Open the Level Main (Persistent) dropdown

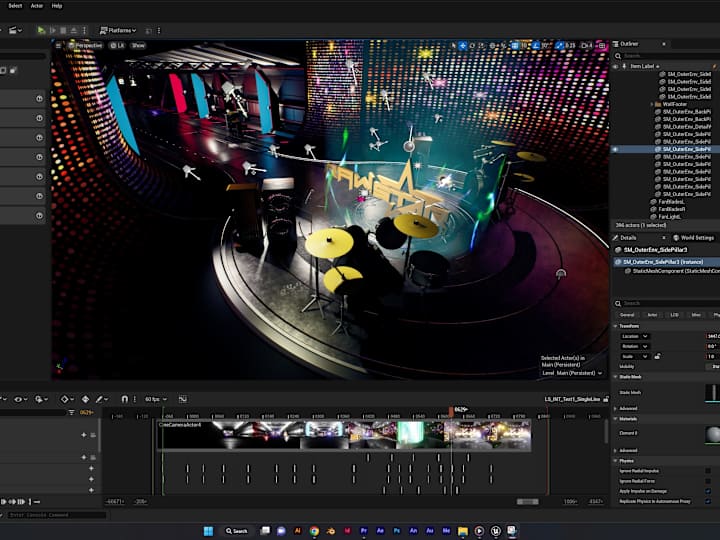pos(572,373)
